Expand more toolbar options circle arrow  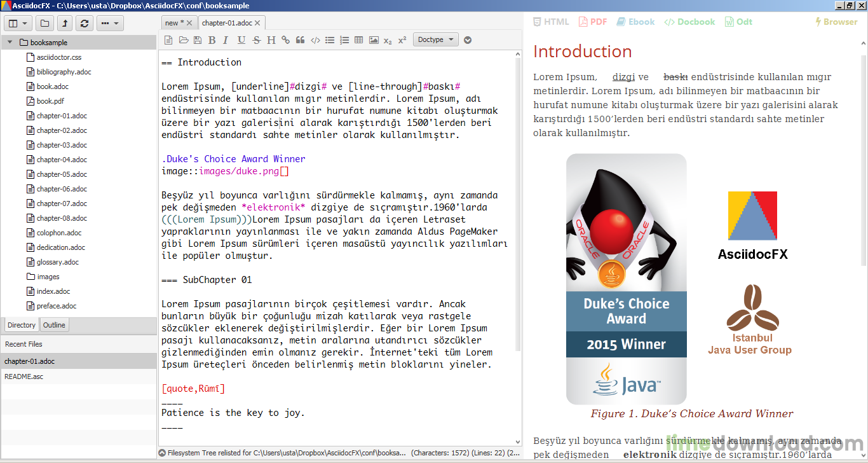tap(468, 40)
